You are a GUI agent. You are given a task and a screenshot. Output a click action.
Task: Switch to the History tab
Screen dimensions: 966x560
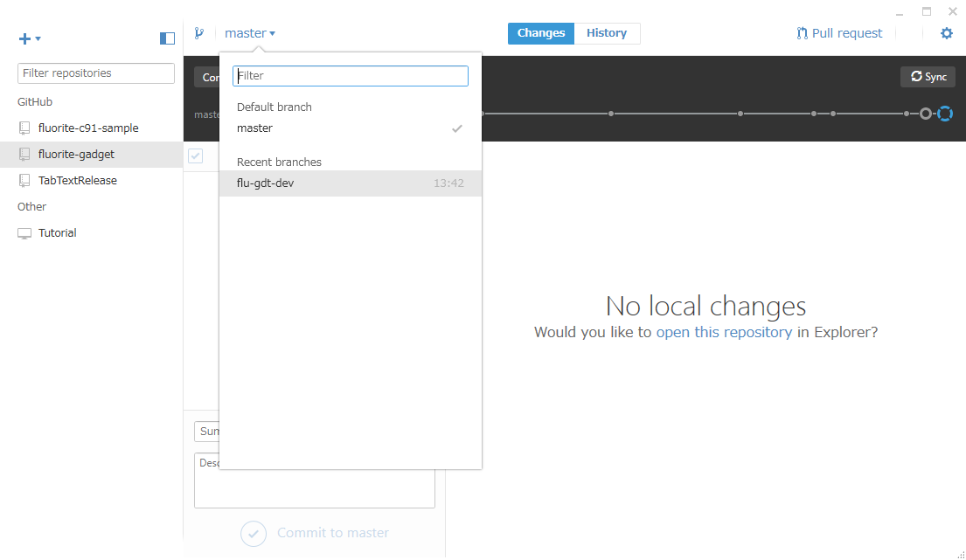pyautogui.click(x=607, y=32)
